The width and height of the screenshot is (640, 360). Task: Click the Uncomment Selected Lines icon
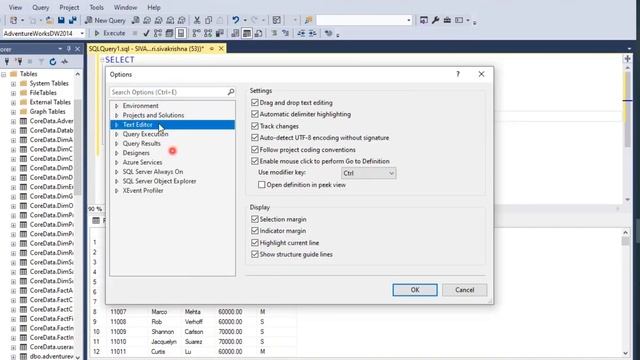tap(285, 33)
